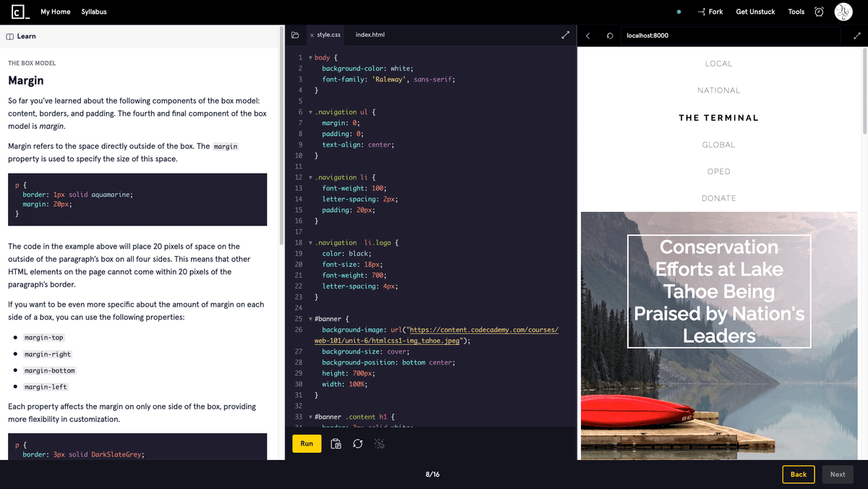This screenshot has height=489, width=868.
Task: Open the Tools menu
Action: 796,12
